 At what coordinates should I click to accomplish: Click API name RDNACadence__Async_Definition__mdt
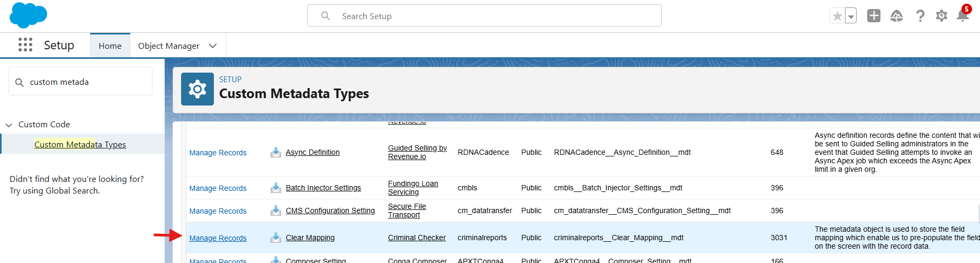point(622,152)
